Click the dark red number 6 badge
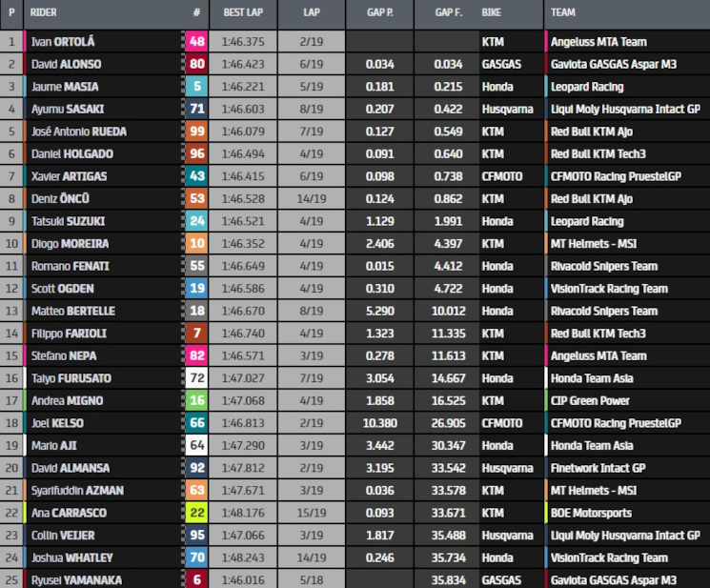710x588 pixels. [x=196, y=579]
